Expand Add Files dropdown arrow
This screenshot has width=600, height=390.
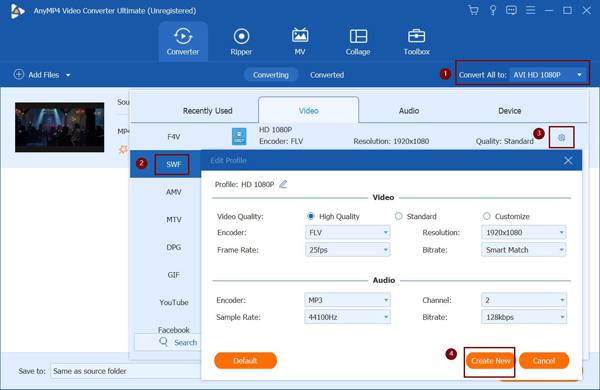68,75
